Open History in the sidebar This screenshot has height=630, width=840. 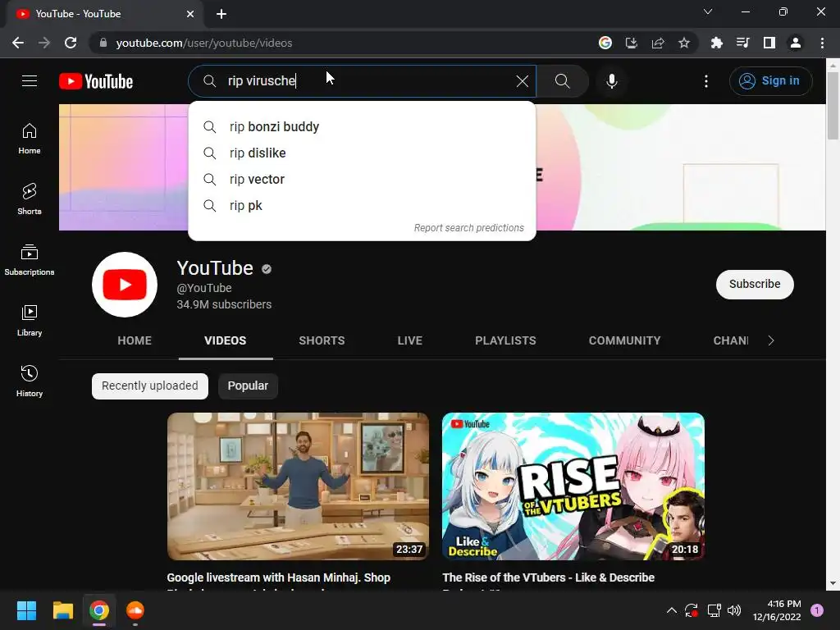pyautogui.click(x=30, y=381)
